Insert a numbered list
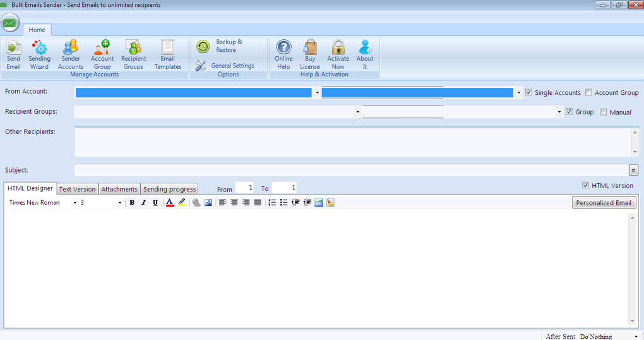This screenshot has height=340, width=644. (x=272, y=202)
